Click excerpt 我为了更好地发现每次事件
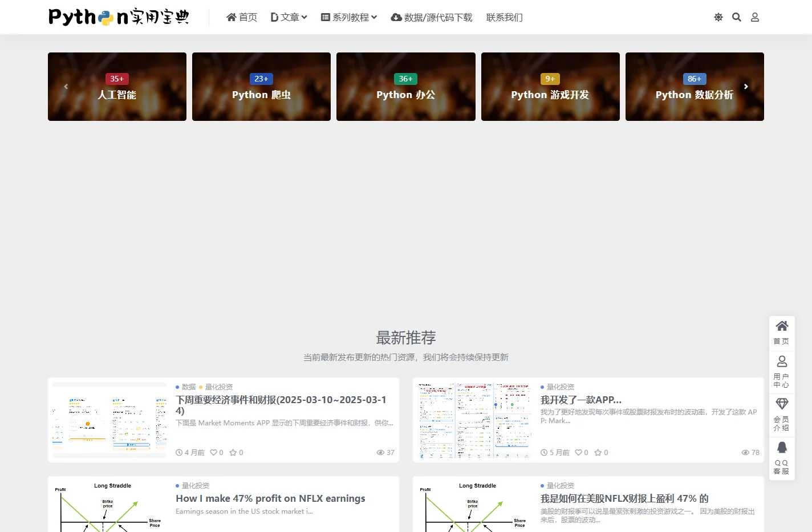This screenshot has height=532, width=812. tap(649, 416)
